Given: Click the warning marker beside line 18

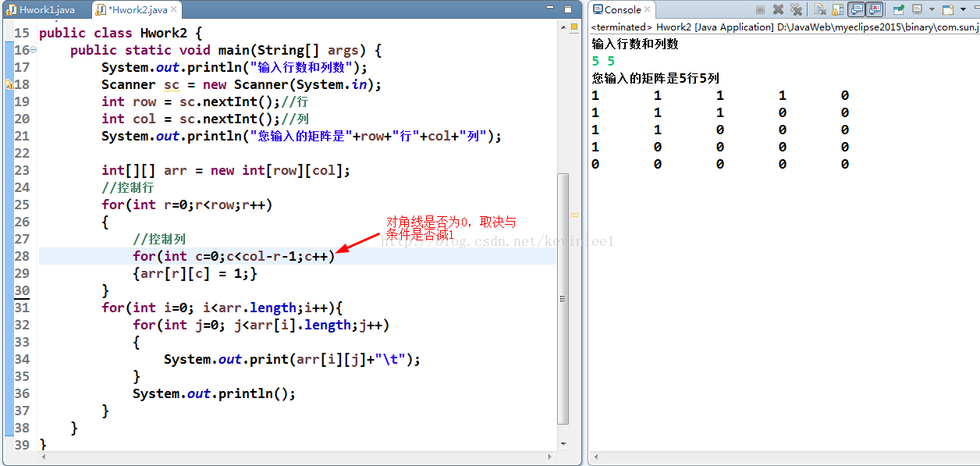Looking at the screenshot, I should 9,84.
